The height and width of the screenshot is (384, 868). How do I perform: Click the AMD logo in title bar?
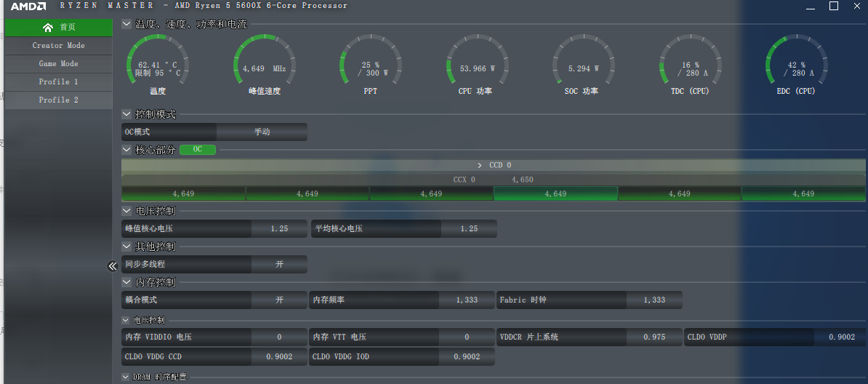click(29, 6)
